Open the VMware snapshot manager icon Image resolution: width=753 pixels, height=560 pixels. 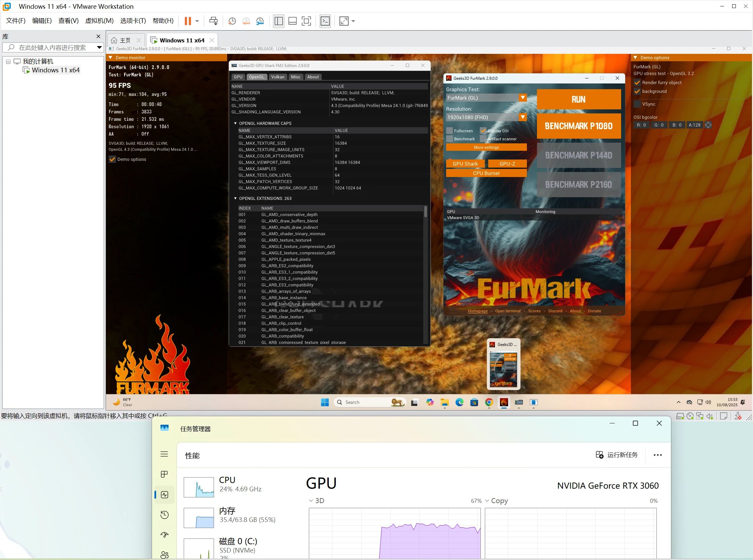[260, 21]
